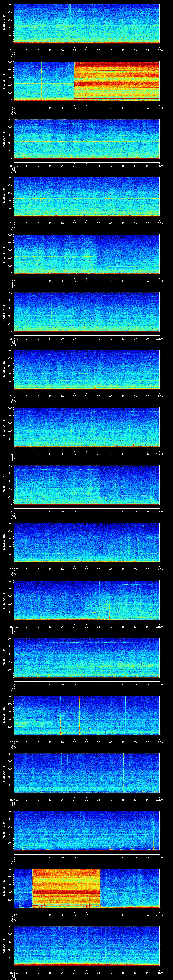Image resolution: width=173 pixels, height=980 pixels.
Task: Click the '3:29:00' start time label
Action: [x=14, y=915]
